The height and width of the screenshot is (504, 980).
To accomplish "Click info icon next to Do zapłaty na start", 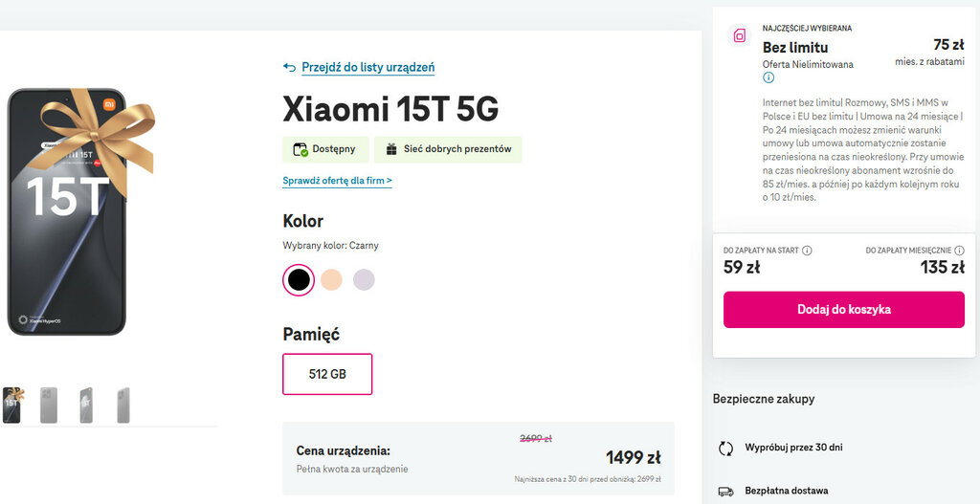I will [807, 251].
